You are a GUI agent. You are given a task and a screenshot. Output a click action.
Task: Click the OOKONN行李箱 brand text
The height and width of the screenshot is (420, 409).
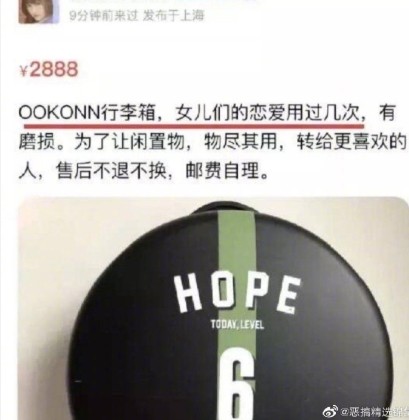pyautogui.click(x=87, y=113)
